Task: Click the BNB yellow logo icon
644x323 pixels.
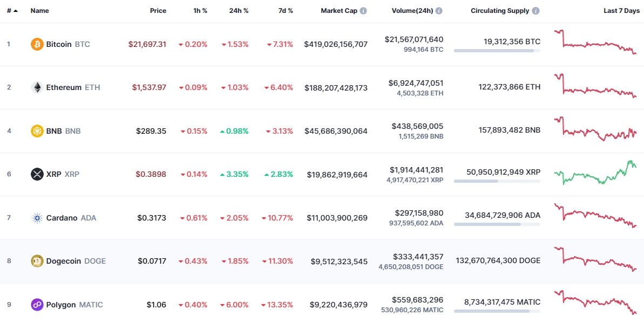Action: tap(37, 131)
